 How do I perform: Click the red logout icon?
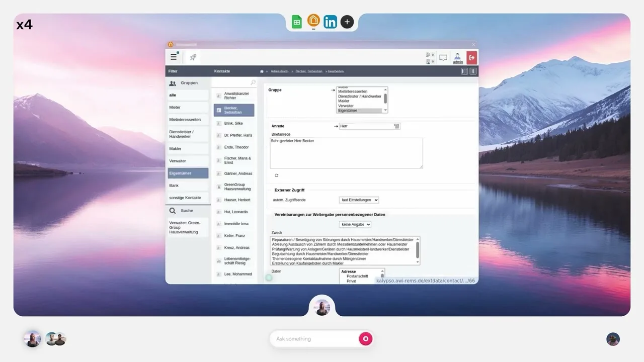tap(472, 57)
